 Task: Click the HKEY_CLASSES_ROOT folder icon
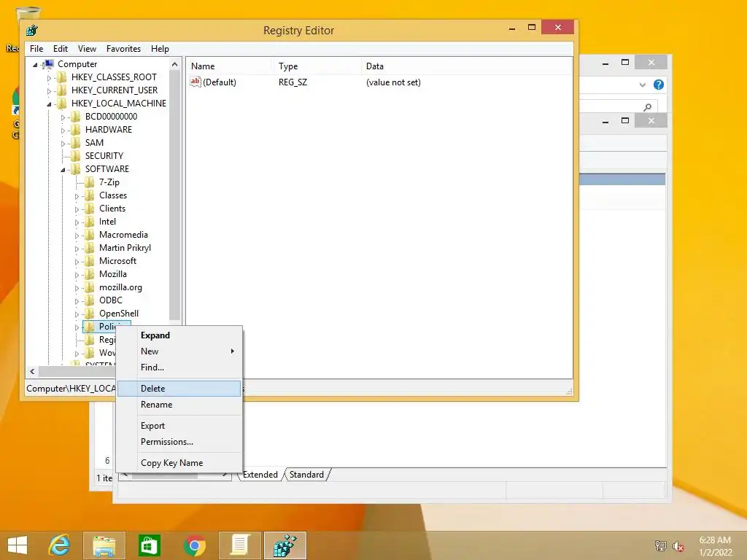click(x=62, y=77)
